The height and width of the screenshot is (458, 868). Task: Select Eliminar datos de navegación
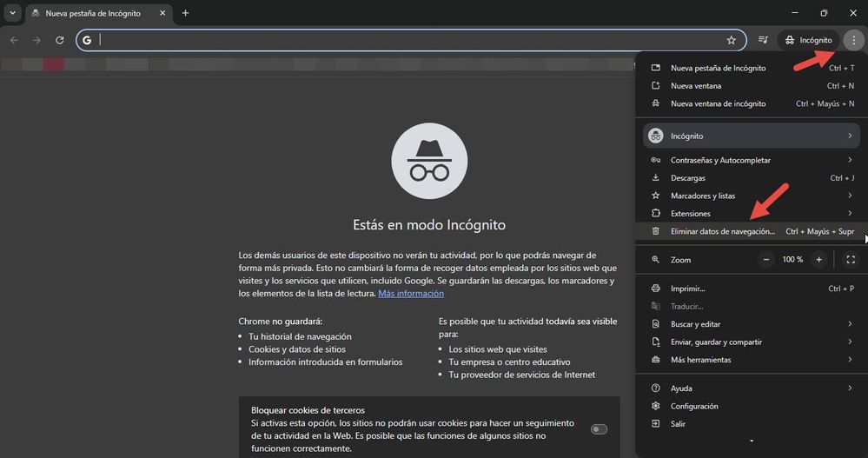pos(752,231)
